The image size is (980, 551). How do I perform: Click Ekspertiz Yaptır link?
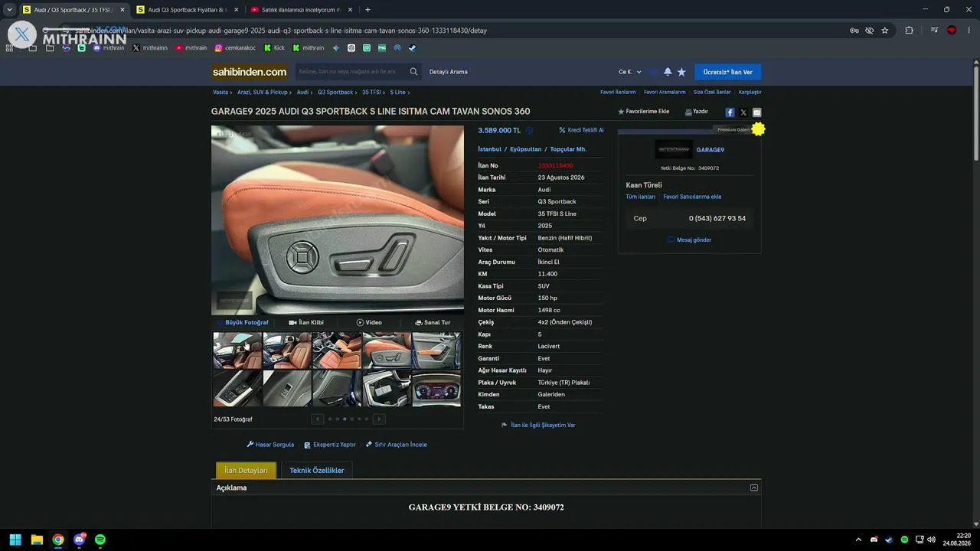click(330, 445)
